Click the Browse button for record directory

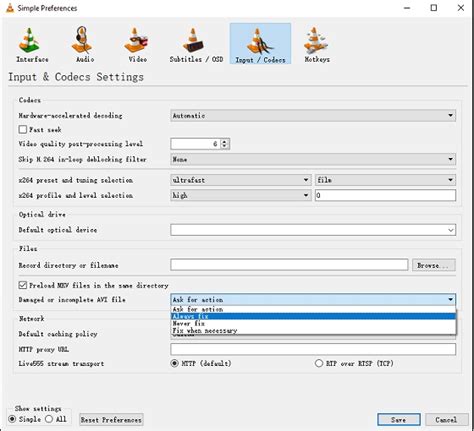coord(434,265)
